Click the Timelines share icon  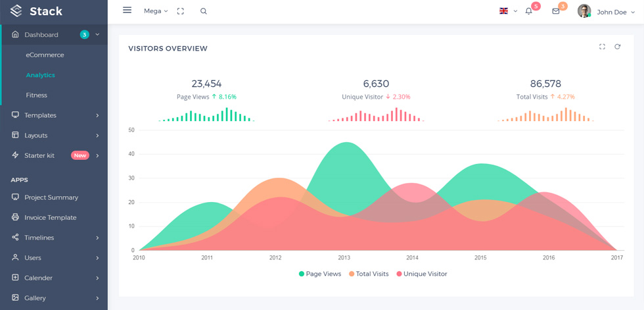15,237
